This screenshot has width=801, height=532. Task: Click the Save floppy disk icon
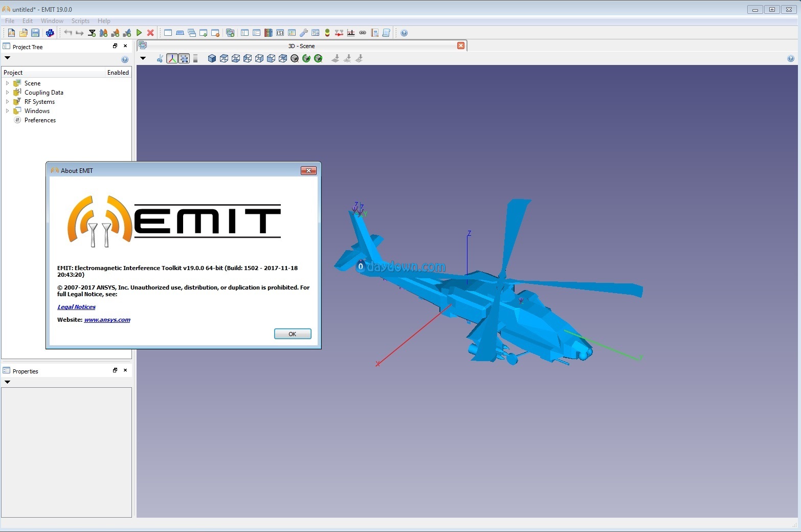(35, 33)
